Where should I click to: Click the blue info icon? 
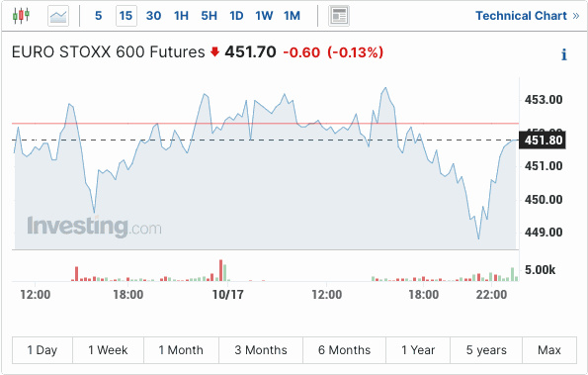564,54
